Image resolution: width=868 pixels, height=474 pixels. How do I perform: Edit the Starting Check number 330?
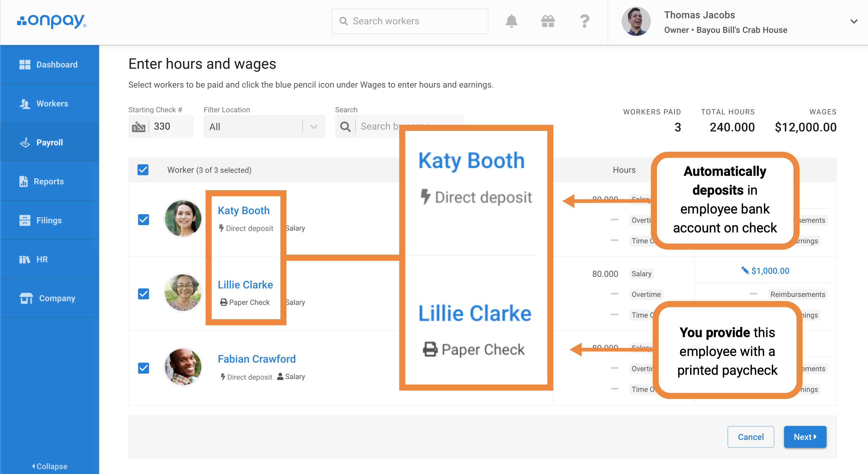[171, 127]
